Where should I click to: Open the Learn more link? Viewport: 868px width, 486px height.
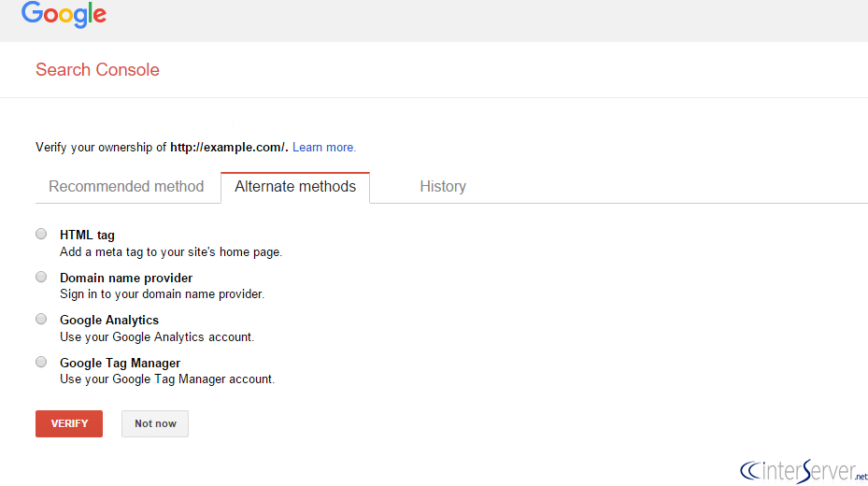coord(324,148)
